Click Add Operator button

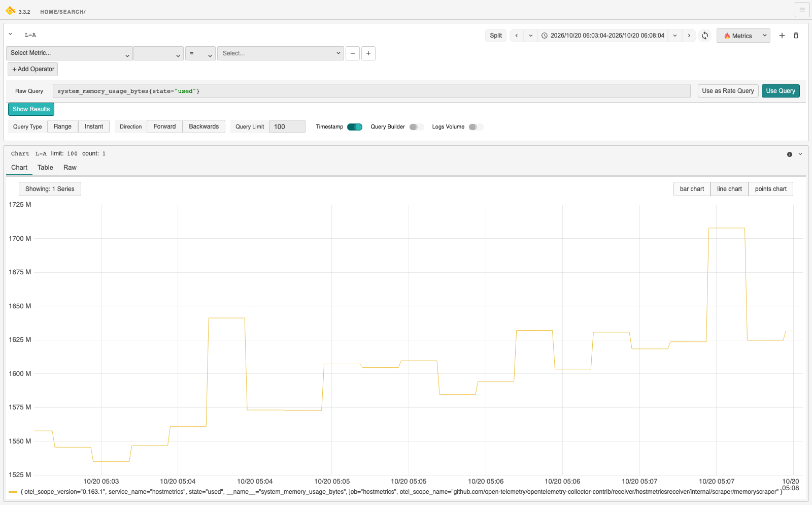[32, 69]
